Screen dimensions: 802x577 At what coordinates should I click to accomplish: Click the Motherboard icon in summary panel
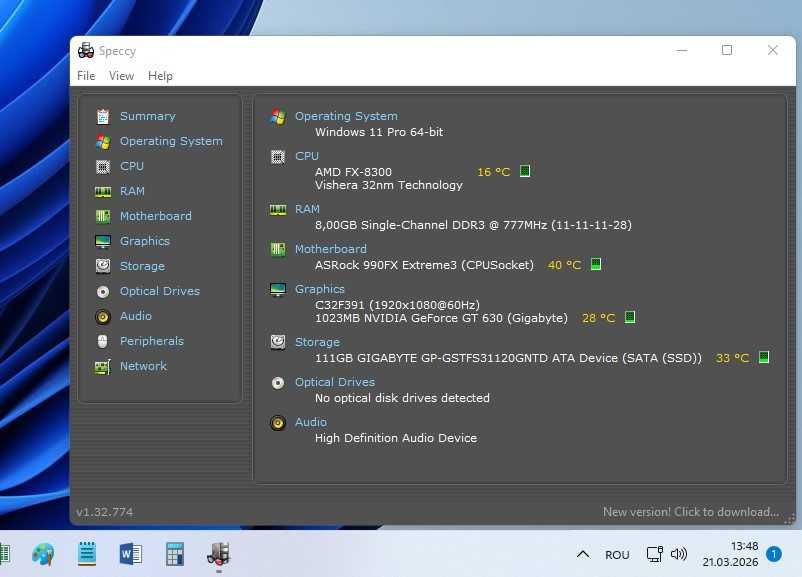[278, 250]
